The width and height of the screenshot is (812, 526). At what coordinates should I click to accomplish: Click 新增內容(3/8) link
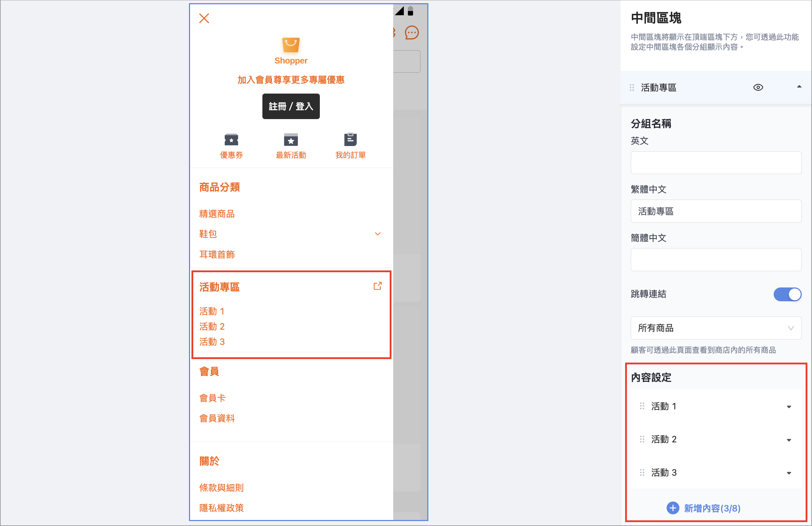(x=712, y=508)
